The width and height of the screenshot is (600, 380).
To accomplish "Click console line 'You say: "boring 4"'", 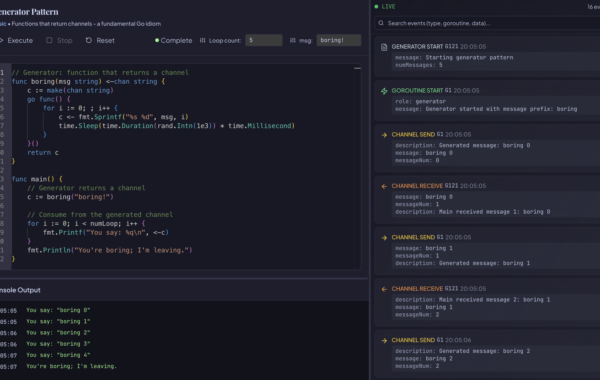I will (x=58, y=355).
